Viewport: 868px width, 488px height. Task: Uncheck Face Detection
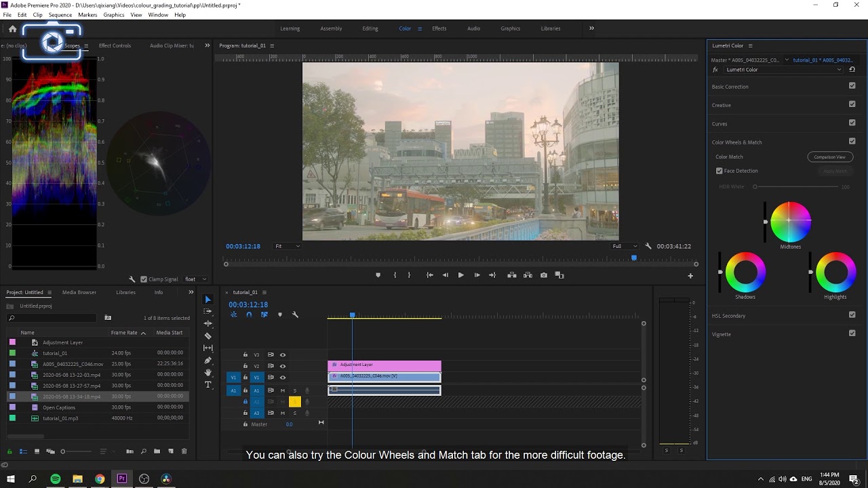pyautogui.click(x=719, y=171)
